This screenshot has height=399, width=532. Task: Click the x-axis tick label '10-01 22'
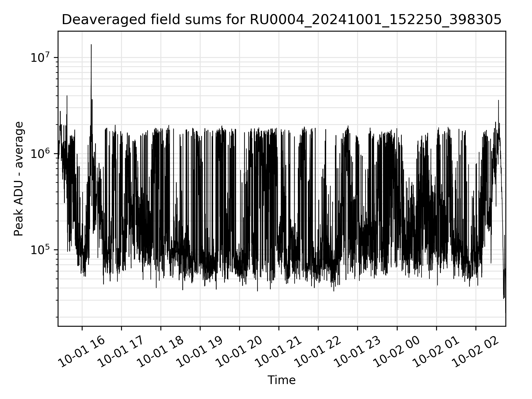pyautogui.click(x=318, y=352)
